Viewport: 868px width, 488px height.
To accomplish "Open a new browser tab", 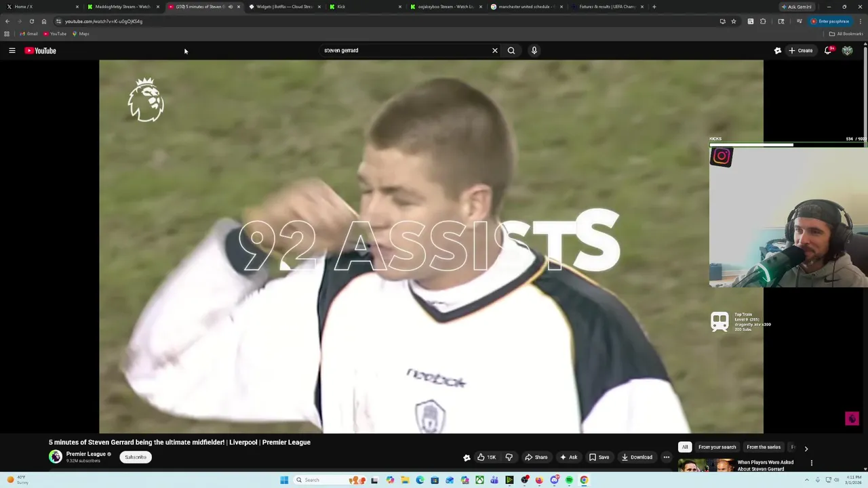I will (x=654, y=7).
